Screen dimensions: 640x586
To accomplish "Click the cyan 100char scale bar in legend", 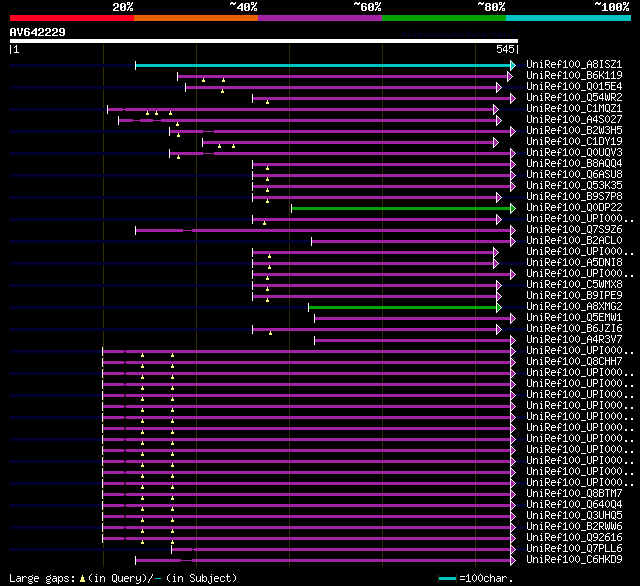I will click(x=447, y=578).
